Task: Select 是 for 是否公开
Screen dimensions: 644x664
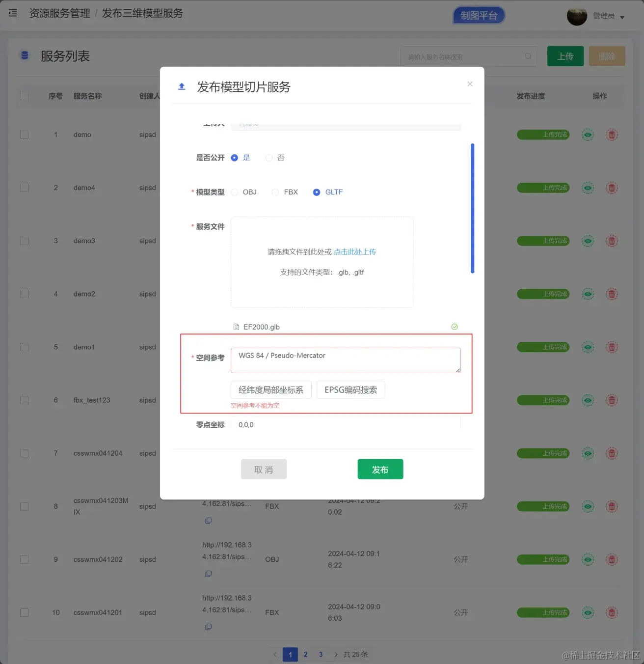Action: point(241,158)
